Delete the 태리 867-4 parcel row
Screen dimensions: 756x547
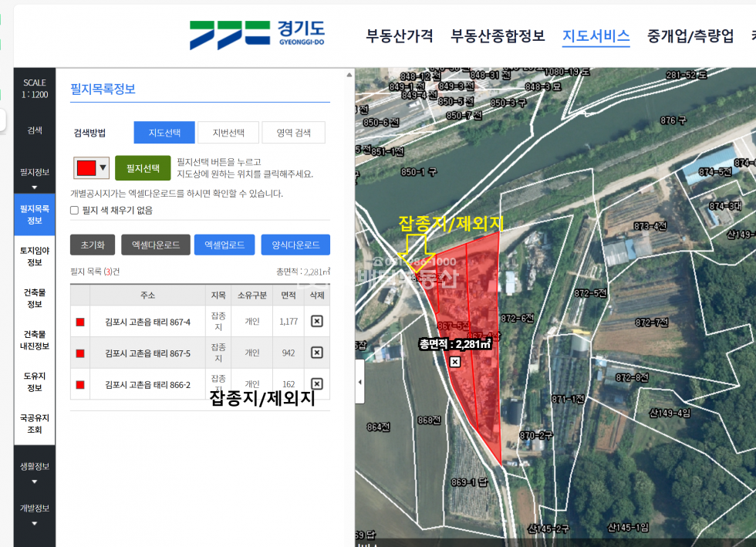point(316,321)
